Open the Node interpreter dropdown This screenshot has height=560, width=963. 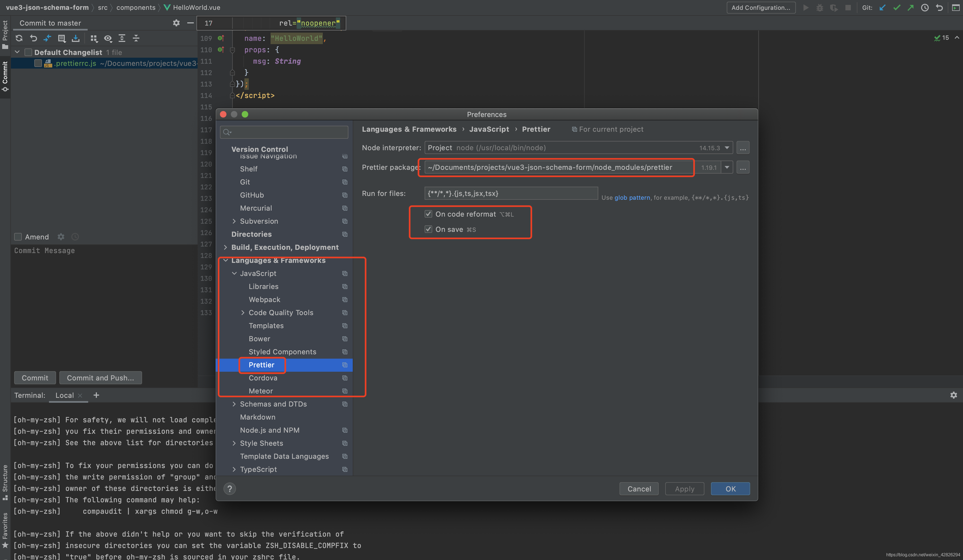click(727, 148)
